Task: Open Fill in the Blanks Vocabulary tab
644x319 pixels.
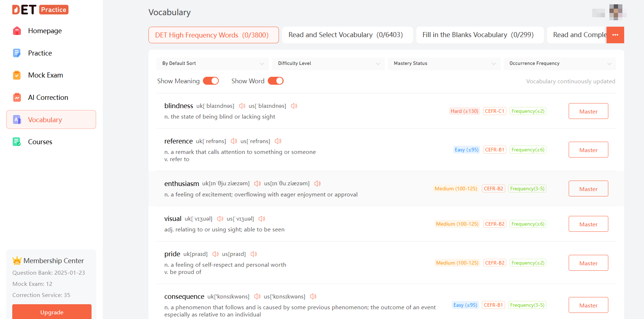Action: tap(479, 35)
